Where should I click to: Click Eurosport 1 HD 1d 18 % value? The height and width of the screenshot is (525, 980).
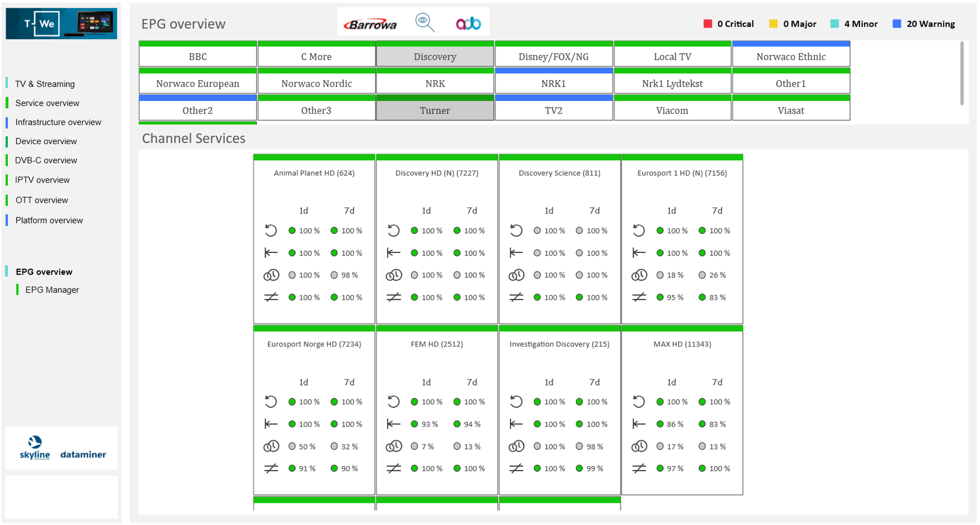675,275
